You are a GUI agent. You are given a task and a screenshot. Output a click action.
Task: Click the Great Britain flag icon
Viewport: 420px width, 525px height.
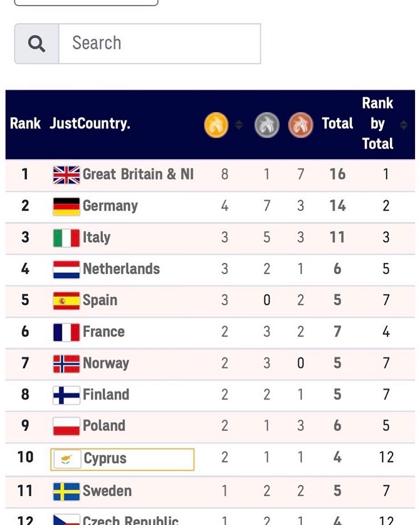click(x=66, y=174)
